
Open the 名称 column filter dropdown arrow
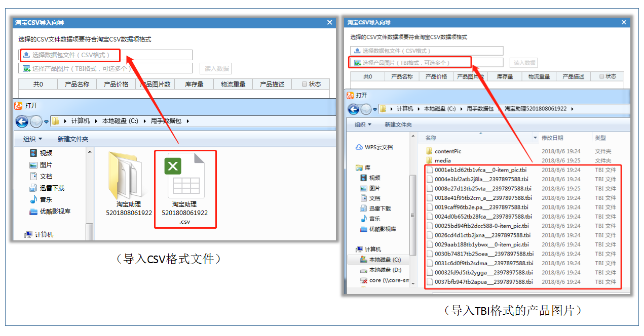535,138
